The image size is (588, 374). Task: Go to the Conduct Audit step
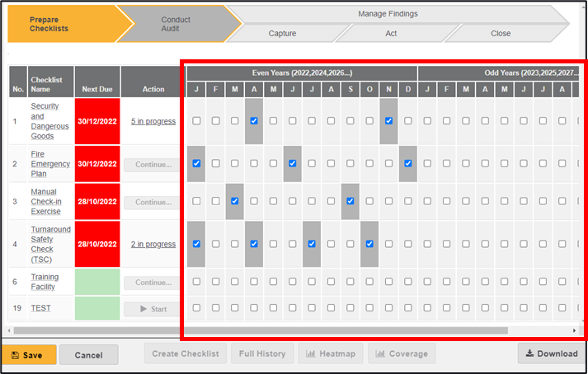176,23
